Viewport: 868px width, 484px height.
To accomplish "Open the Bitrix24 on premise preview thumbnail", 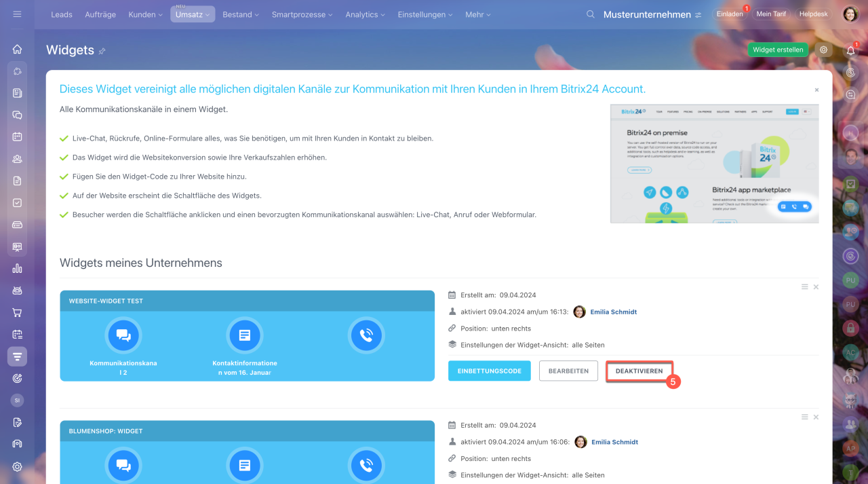I will point(714,164).
